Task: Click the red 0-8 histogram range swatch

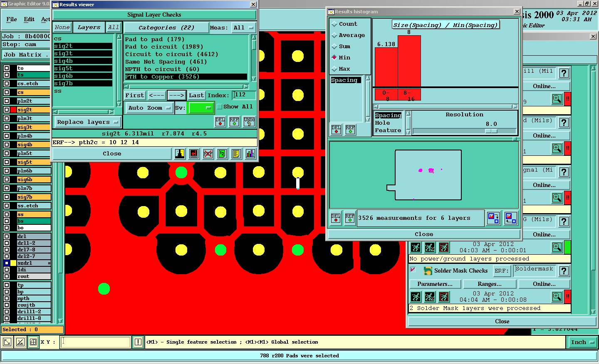Action: [x=386, y=95]
